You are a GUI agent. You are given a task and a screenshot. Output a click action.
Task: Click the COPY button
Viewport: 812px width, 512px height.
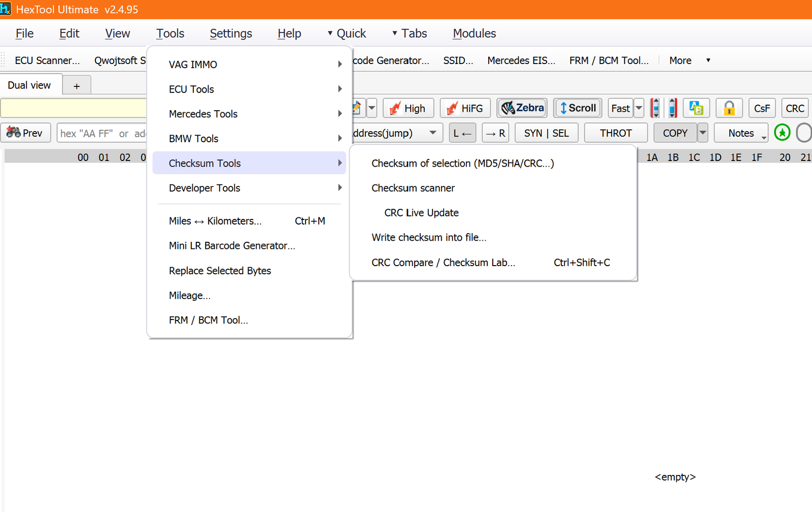click(675, 133)
